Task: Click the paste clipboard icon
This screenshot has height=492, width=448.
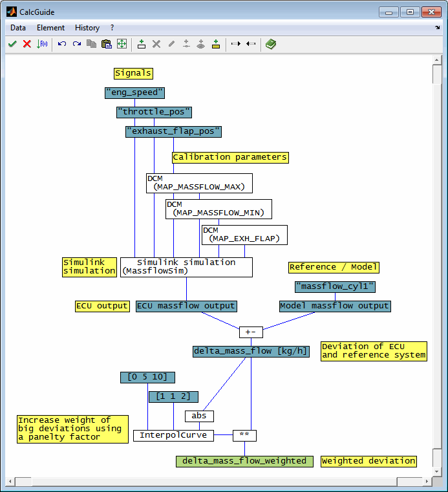Action: point(107,44)
